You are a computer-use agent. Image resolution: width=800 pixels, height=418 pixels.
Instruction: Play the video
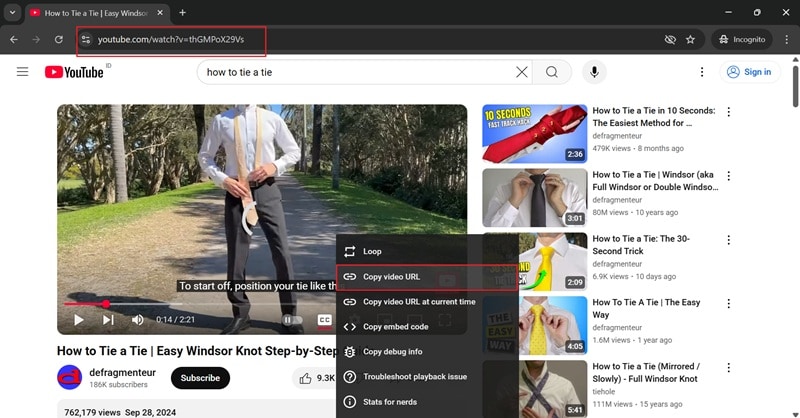click(x=79, y=319)
